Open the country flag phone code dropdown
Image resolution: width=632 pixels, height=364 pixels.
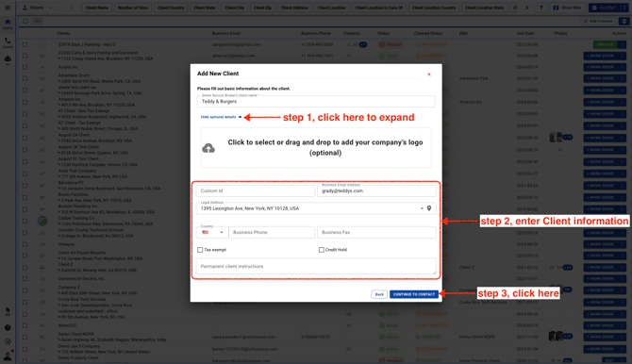[x=212, y=232]
